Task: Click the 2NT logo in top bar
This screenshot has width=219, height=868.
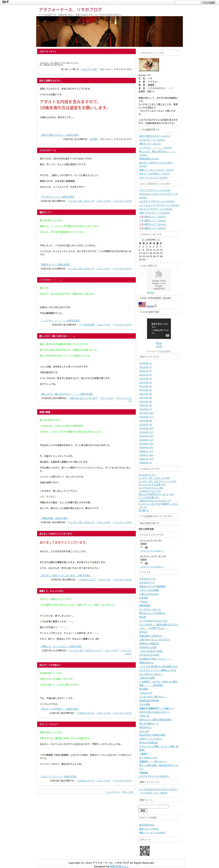Action: pyautogui.click(x=5, y=2)
